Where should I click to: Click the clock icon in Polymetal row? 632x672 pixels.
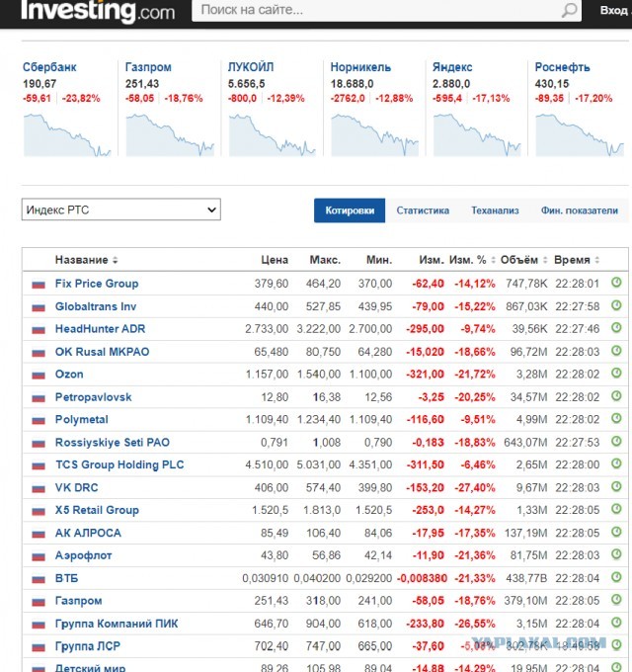tap(616, 418)
